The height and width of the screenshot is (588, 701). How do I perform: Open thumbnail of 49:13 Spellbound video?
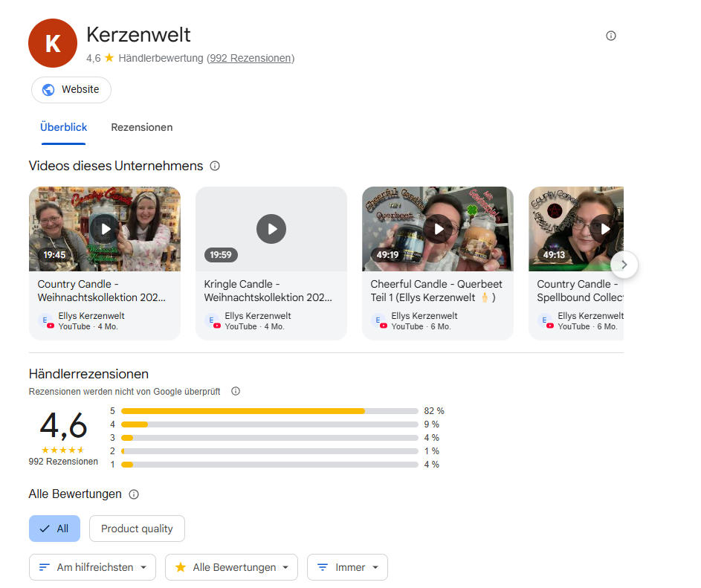(x=576, y=229)
